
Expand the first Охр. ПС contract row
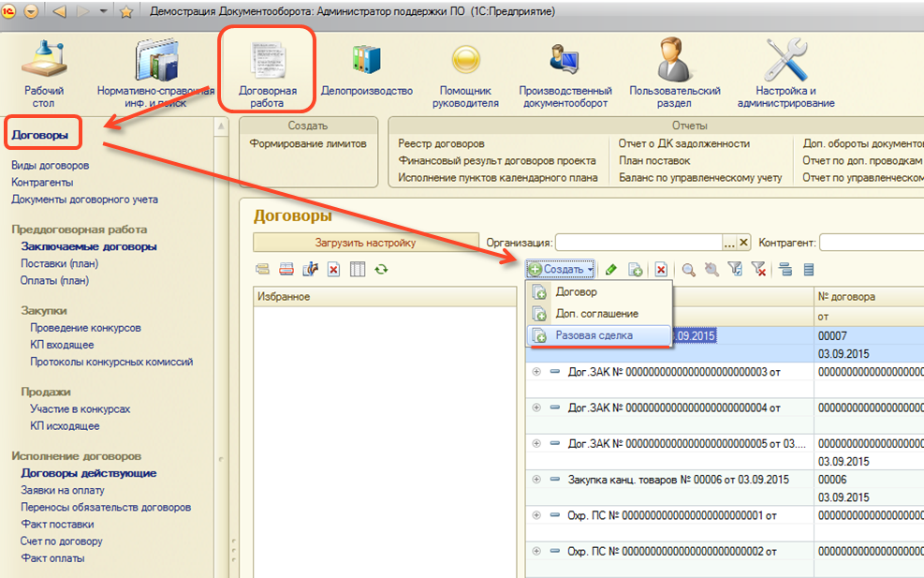pos(536,515)
